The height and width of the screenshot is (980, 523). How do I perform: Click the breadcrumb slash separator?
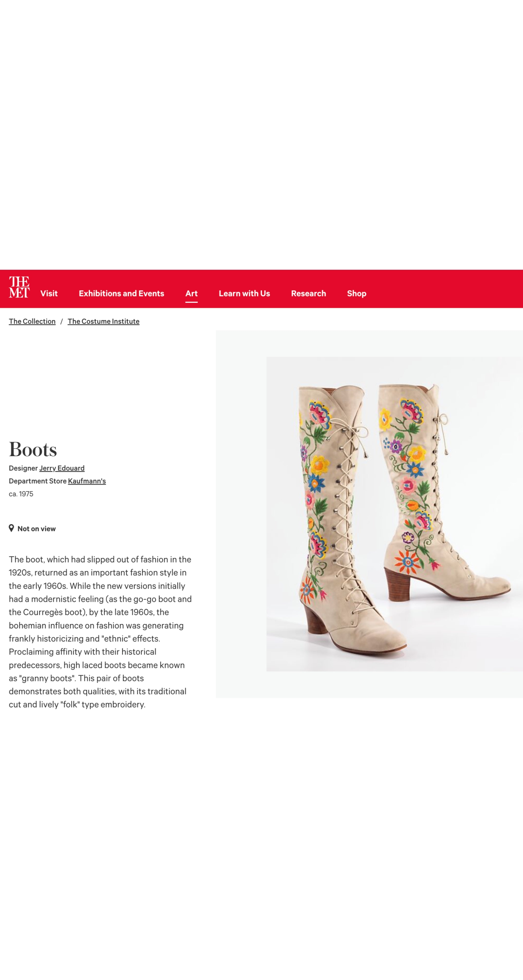click(61, 321)
